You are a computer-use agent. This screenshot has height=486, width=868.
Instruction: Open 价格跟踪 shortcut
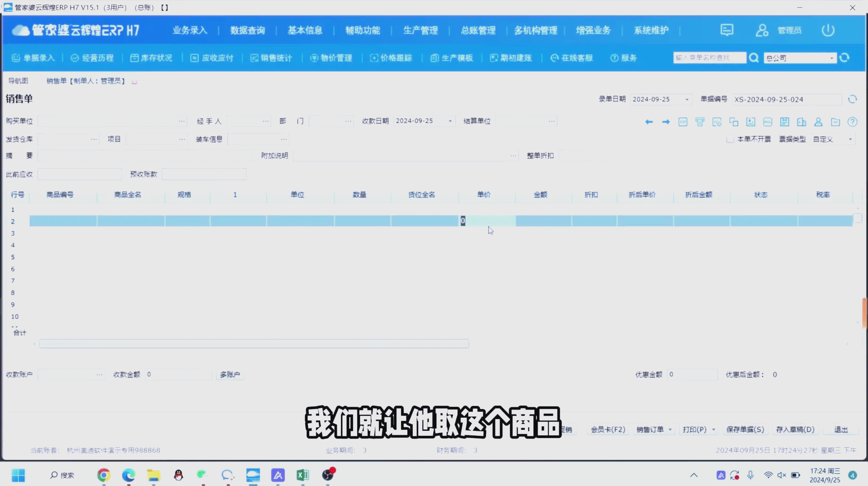click(x=391, y=58)
